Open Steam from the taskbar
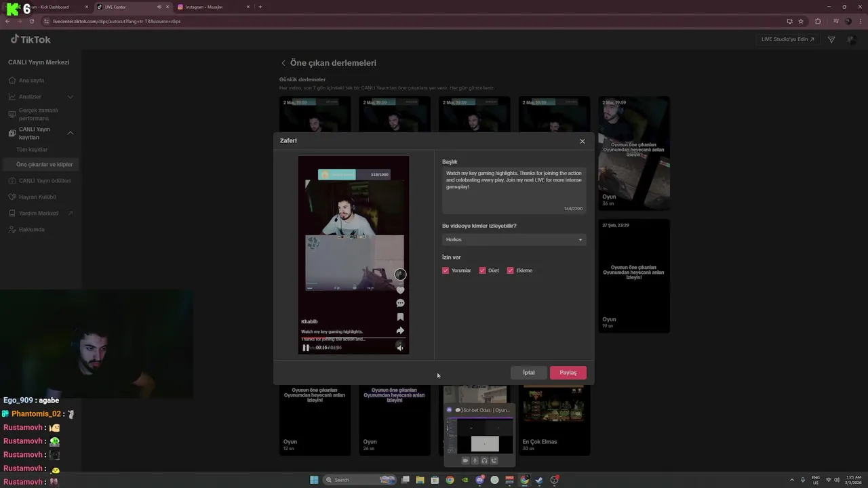Image resolution: width=868 pixels, height=488 pixels. click(x=539, y=480)
